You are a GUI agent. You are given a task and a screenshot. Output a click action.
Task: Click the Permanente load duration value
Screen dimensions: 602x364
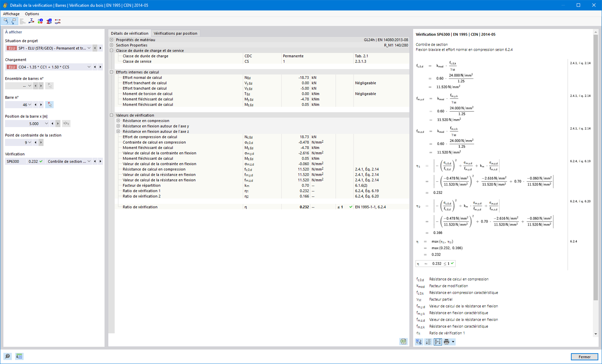pyautogui.click(x=293, y=56)
